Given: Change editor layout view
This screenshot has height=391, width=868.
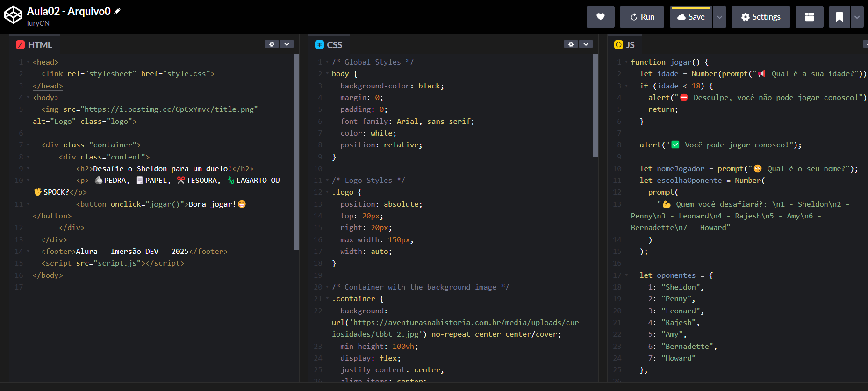Looking at the screenshot, I should coord(810,17).
